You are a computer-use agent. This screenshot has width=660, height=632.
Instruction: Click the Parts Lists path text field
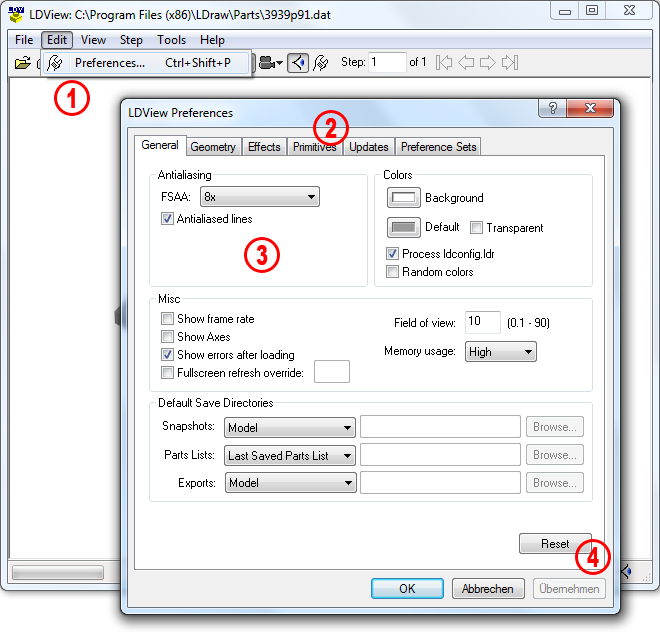(440, 455)
